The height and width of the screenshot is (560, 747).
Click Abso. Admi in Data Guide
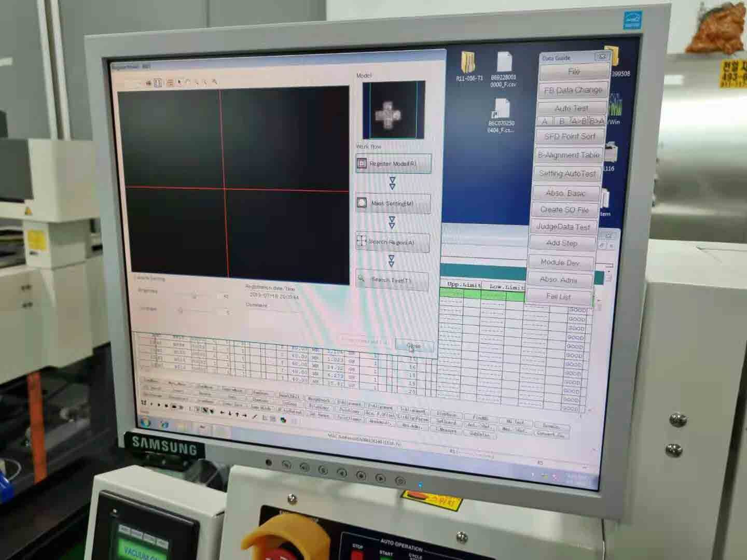coord(559,279)
